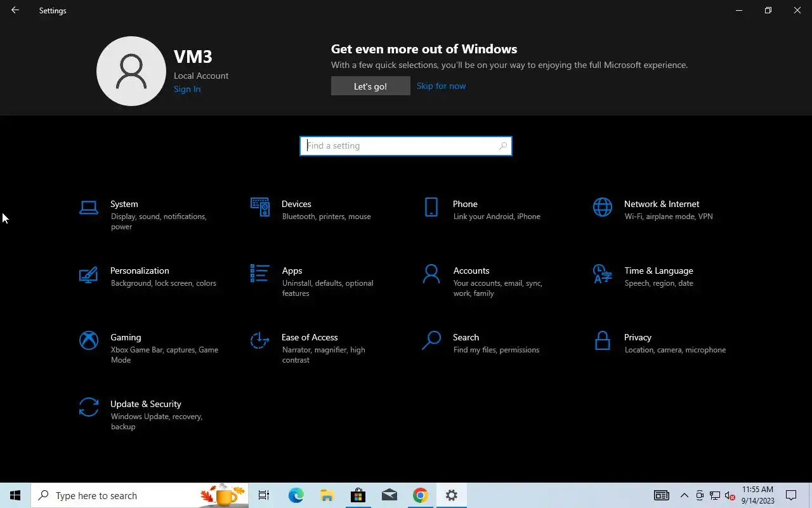Click the Skip for now link
The height and width of the screenshot is (508, 812).
pos(441,86)
